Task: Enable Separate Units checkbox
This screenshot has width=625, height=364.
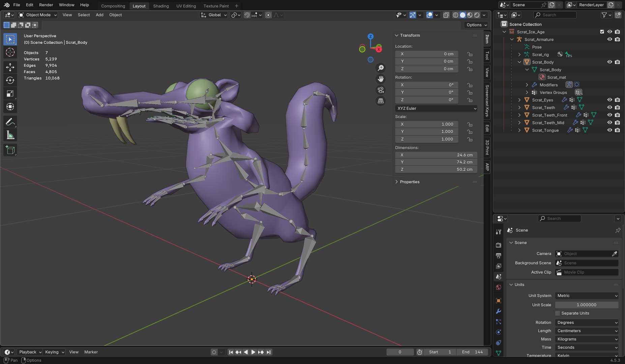Action: pos(557,313)
